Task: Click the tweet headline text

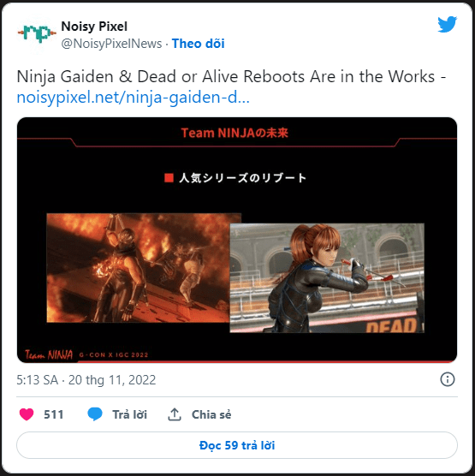Action: click(231, 76)
